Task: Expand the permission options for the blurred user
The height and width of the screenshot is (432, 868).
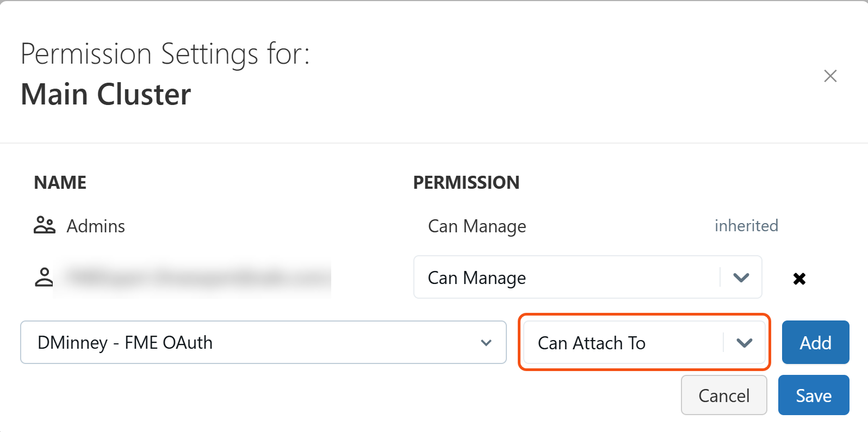Action: pyautogui.click(x=741, y=277)
